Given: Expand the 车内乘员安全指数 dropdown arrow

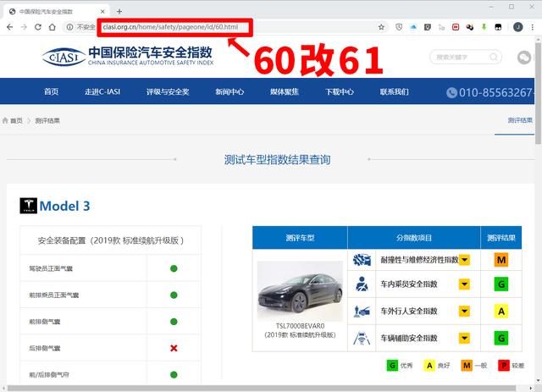Looking at the screenshot, I should coord(464,284).
